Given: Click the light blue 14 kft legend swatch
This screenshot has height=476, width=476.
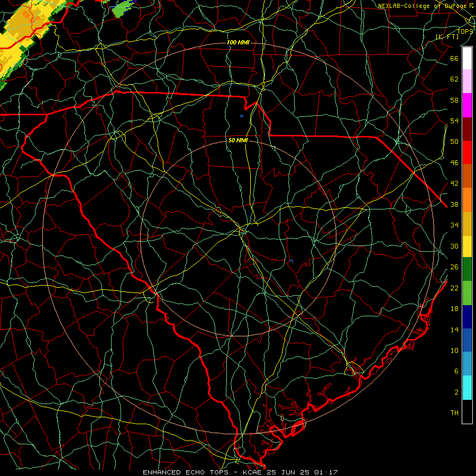Looking at the screenshot, I should 467,364.
